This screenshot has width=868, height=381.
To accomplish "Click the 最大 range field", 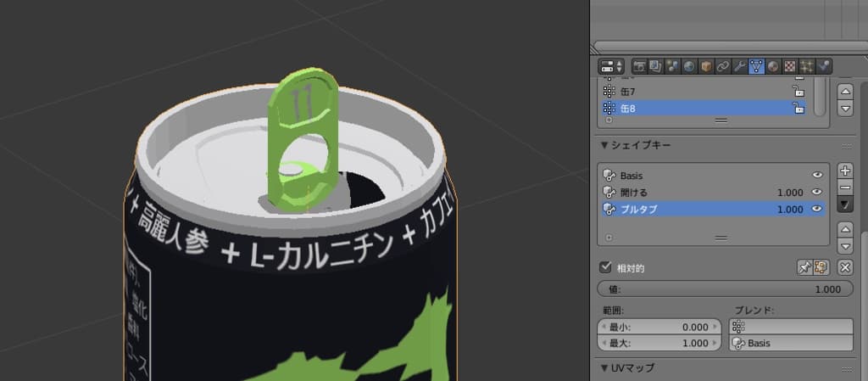I will click(659, 343).
